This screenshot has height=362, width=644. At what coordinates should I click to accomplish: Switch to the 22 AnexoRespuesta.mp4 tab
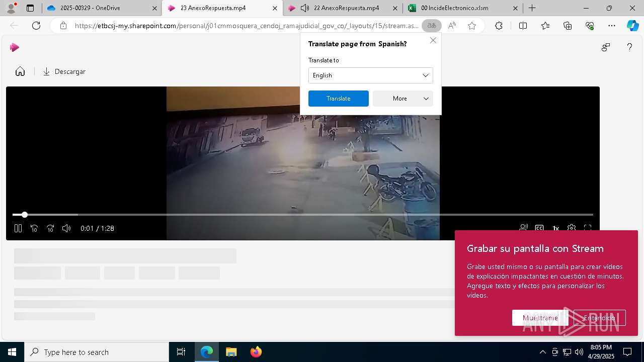(342, 8)
